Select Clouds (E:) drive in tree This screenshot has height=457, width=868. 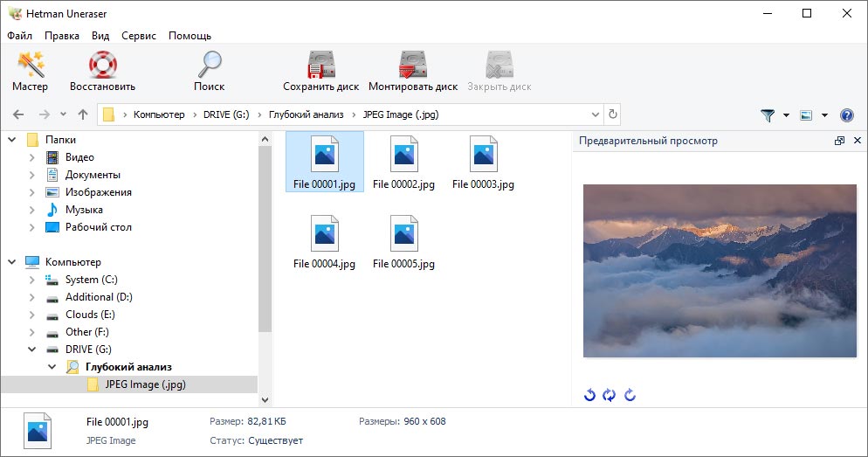[90, 315]
